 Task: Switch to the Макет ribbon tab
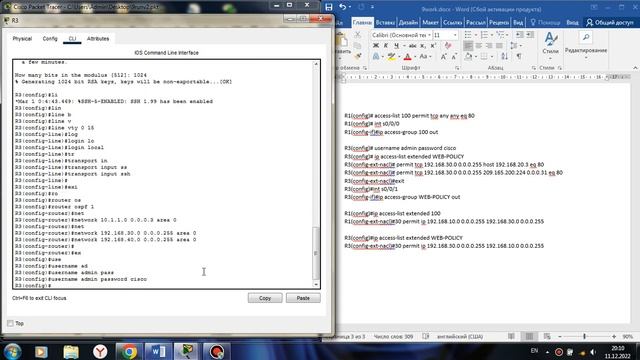tap(430, 22)
